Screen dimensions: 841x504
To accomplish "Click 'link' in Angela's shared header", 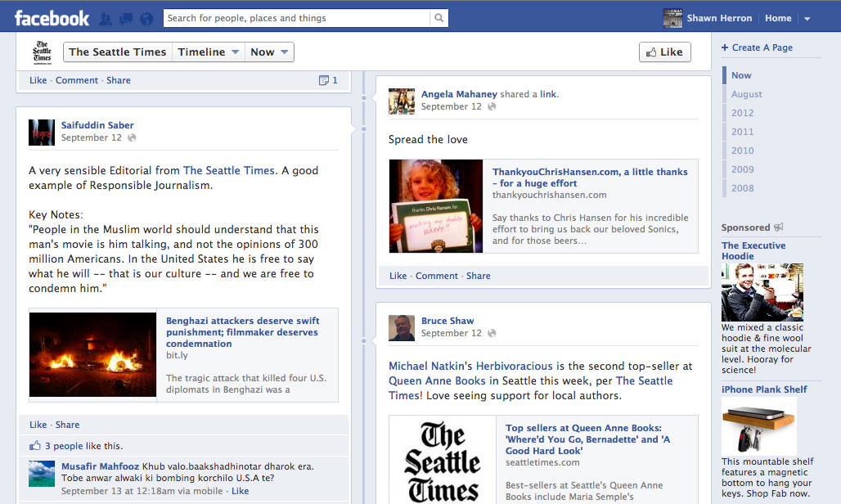I will pyautogui.click(x=547, y=94).
